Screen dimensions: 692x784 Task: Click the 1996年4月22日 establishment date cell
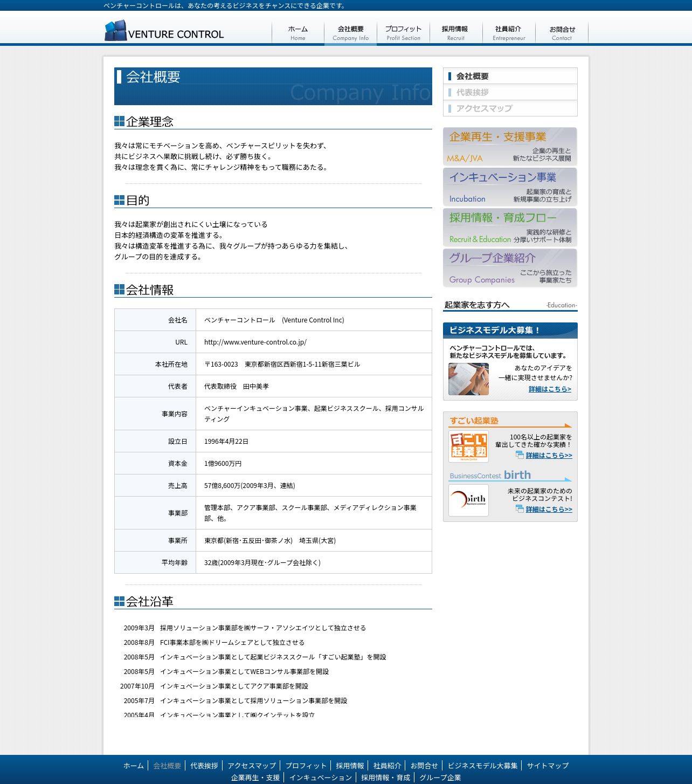pos(314,441)
